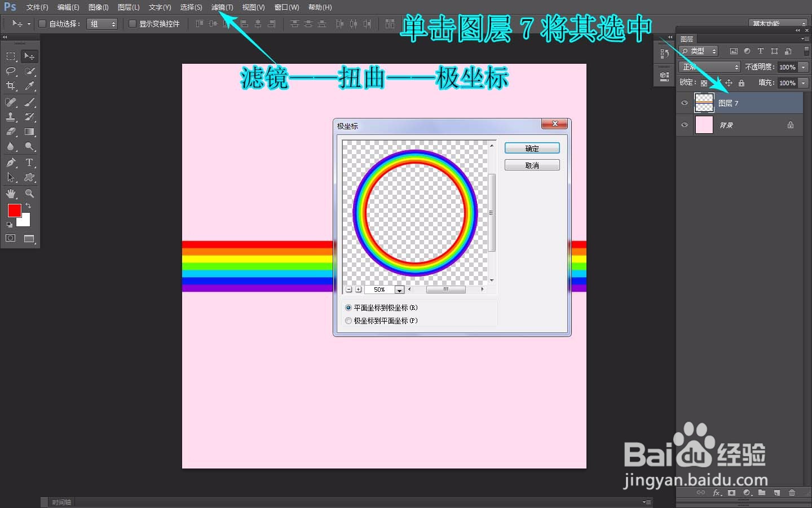Image resolution: width=812 pixels, height=508 pixels.
Task: Select the Lasso tool
Action: (x=10, y=71)
